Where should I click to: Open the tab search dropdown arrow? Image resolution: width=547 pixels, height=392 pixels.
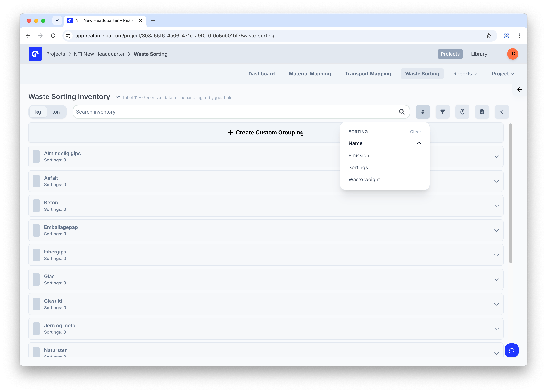[x=57, y=20]
